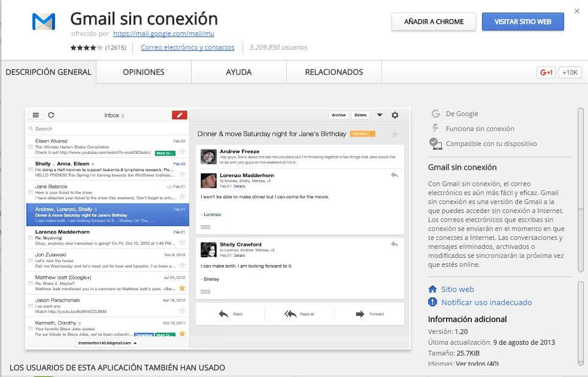Check the Jane Balance email checkbox
The image size is (588, 377).
(31, 192)
